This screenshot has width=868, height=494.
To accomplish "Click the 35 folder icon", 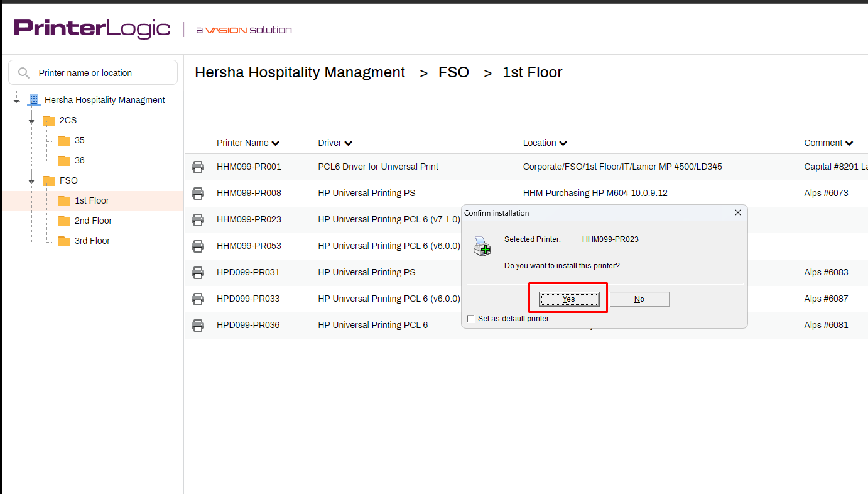I will click(64, 140).
